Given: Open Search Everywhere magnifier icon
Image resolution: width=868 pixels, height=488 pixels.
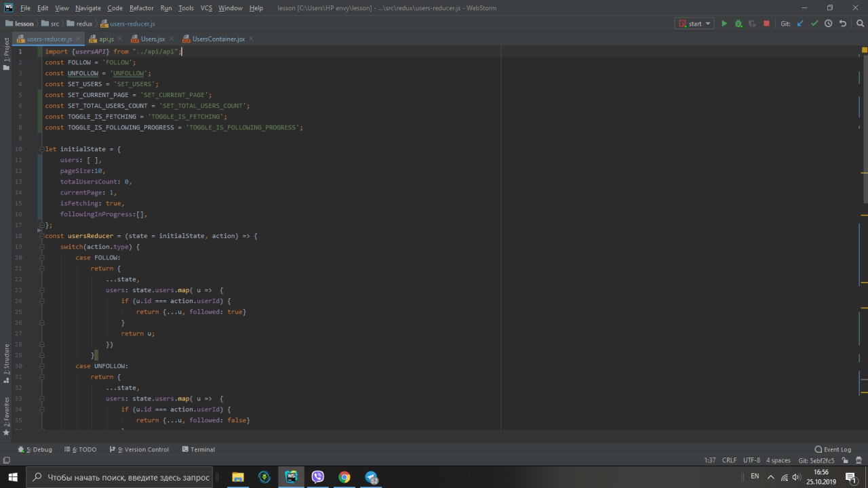Looking at the screenshot, I should click(859, 24).
